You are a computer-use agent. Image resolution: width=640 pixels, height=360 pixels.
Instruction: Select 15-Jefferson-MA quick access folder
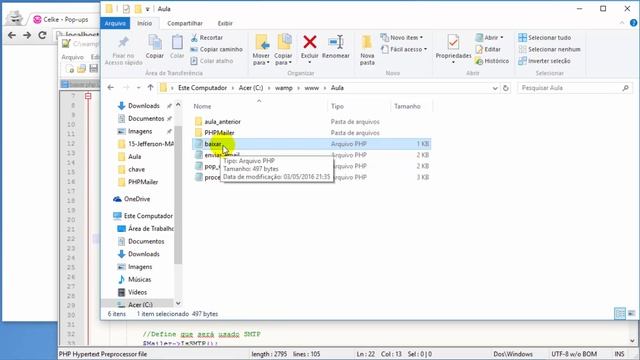pyautogui.click(x=145, y=144)
